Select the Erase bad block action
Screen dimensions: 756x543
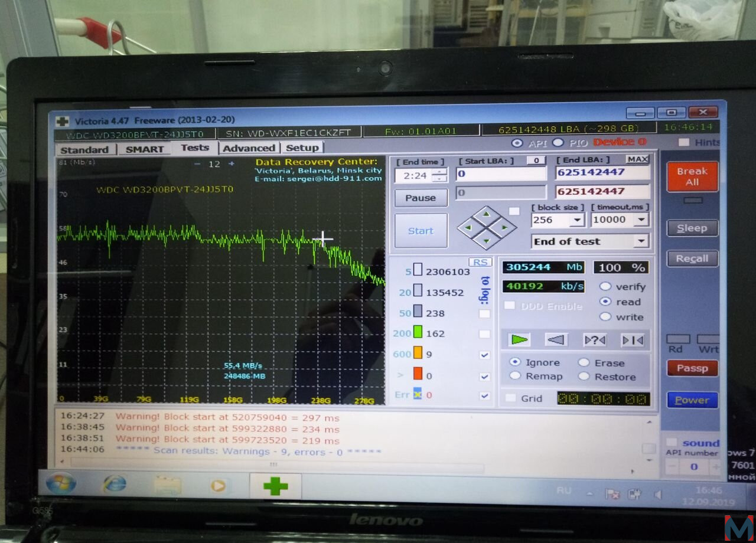click(x=584, y=363)
